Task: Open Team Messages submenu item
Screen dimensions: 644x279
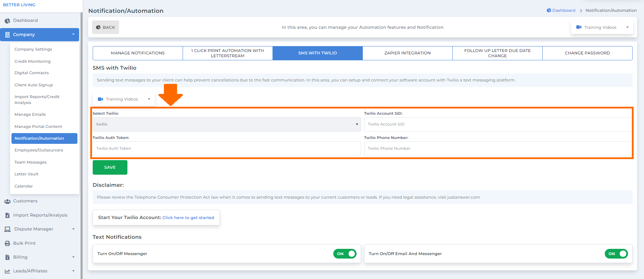Action: tap(31, 162)
